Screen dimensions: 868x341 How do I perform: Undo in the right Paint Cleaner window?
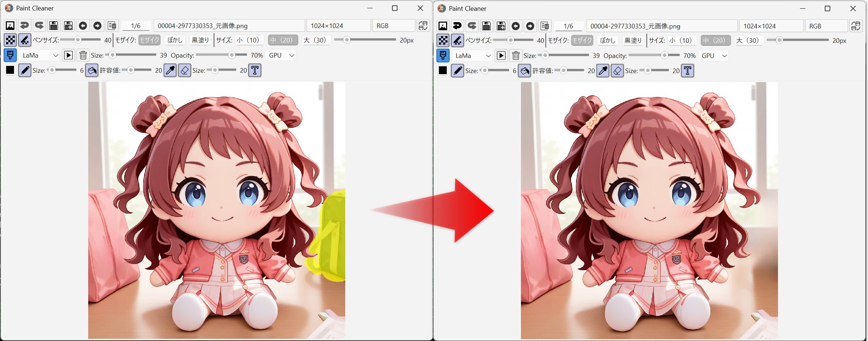pos(457,26)
